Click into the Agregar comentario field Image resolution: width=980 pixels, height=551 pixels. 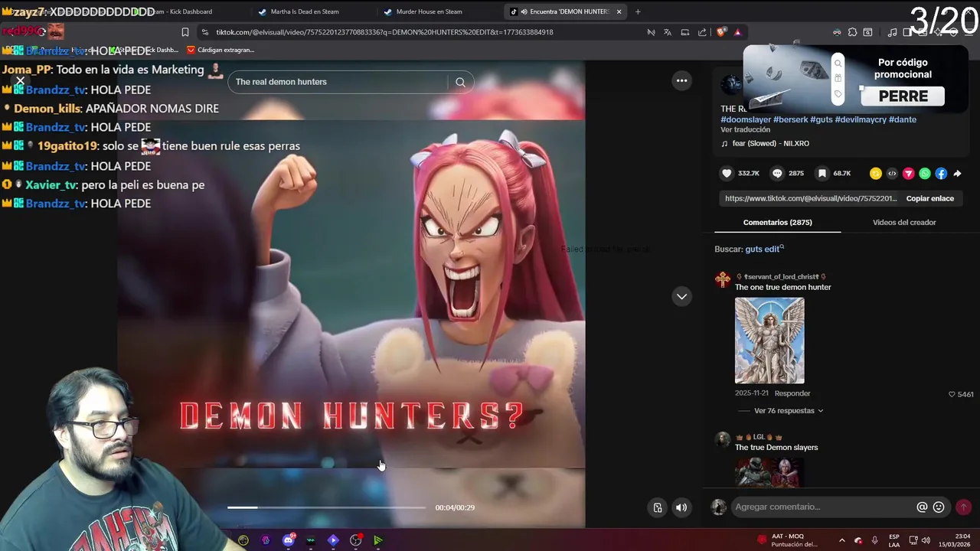click(x=823, y=507)
